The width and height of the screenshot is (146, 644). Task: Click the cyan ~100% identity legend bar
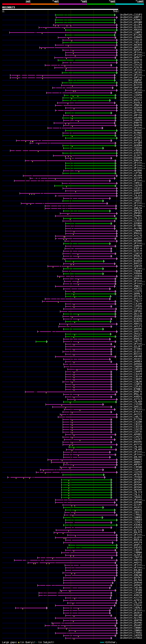coord(130,4)
